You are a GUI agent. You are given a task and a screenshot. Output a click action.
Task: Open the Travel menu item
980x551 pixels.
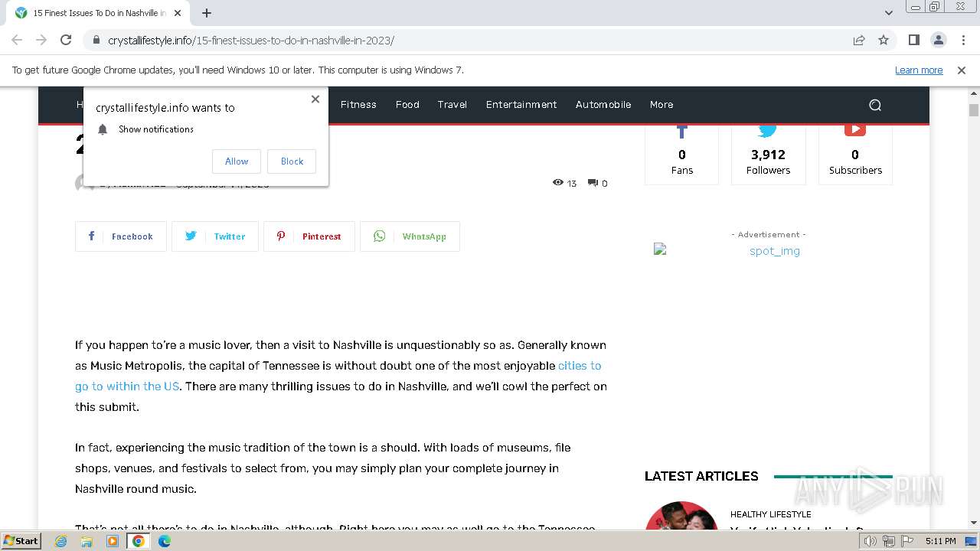(452, 105)
